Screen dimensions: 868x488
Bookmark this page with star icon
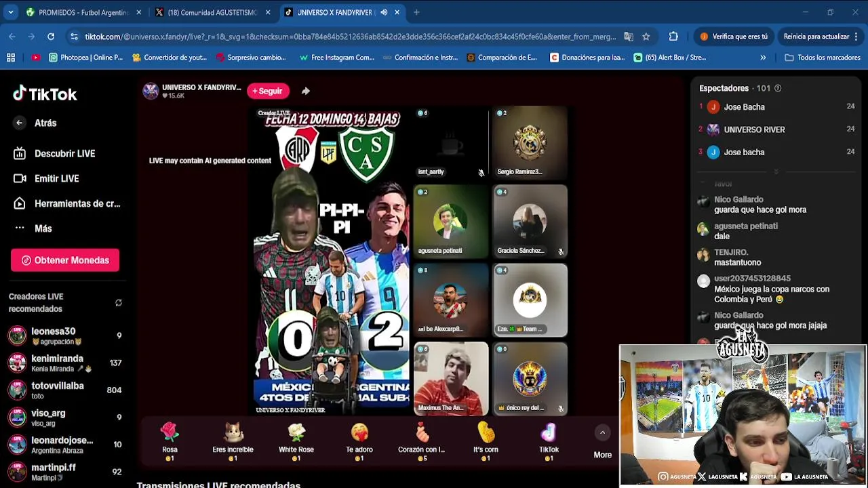point(646,37)
